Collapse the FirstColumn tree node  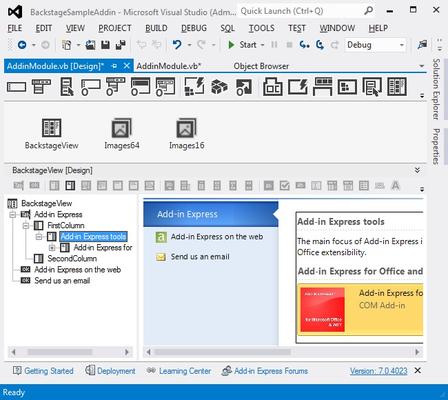point(26,226)
